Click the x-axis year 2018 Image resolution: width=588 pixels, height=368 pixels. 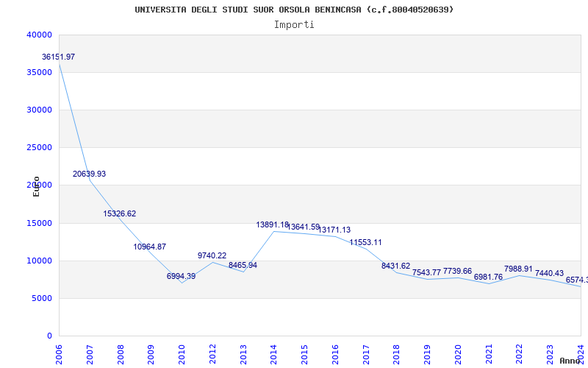pyautogui.click(x=397, y=355)
